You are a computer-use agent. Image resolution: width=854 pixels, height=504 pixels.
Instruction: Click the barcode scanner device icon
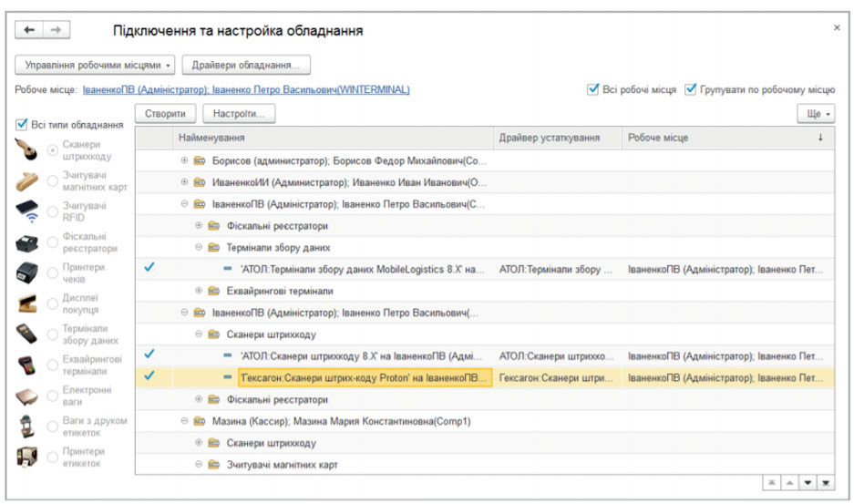[x=26, y=149]
